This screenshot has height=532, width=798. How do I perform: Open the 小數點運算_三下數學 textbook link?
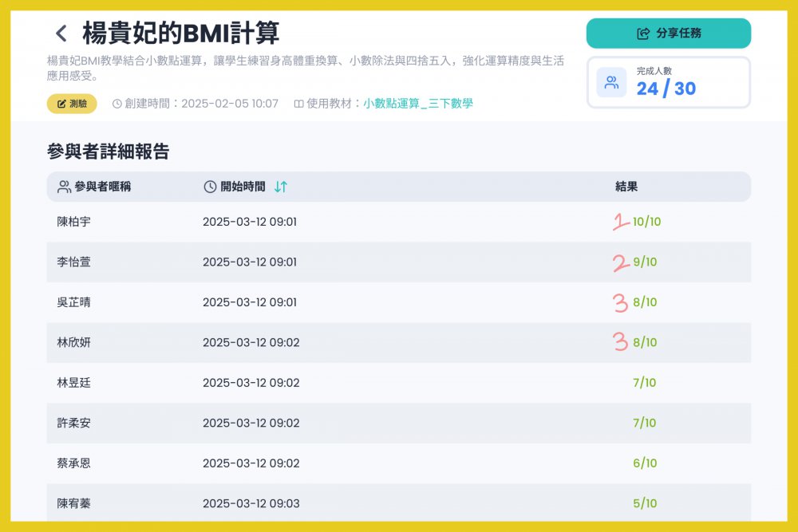(418, 104)
